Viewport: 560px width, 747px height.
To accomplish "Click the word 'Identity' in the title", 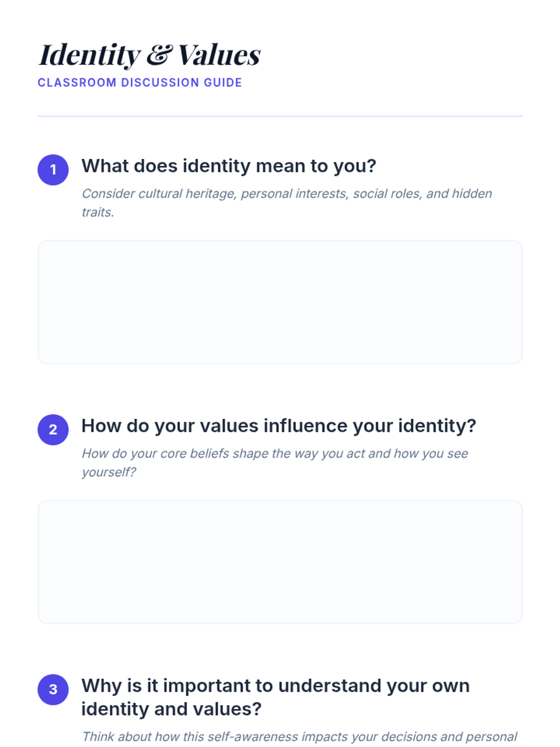I will [x=90, y=55].
